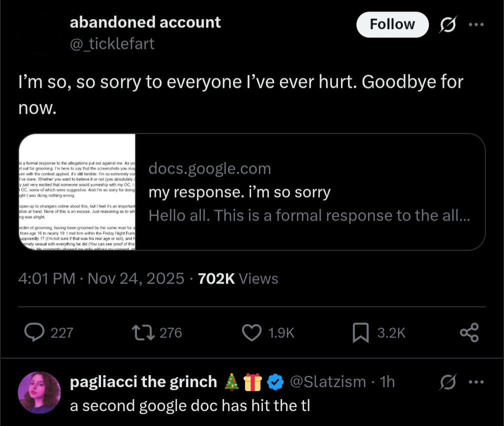The image size is (504, 426).
Task: Click the reply comment icon
Action: [x=34, y=333]
